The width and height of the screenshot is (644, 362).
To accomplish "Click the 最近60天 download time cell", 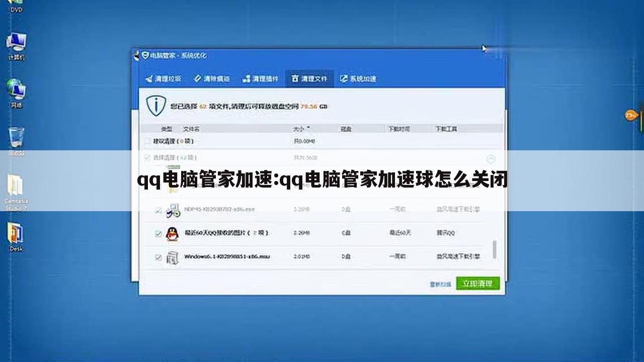I will (400, 233).
